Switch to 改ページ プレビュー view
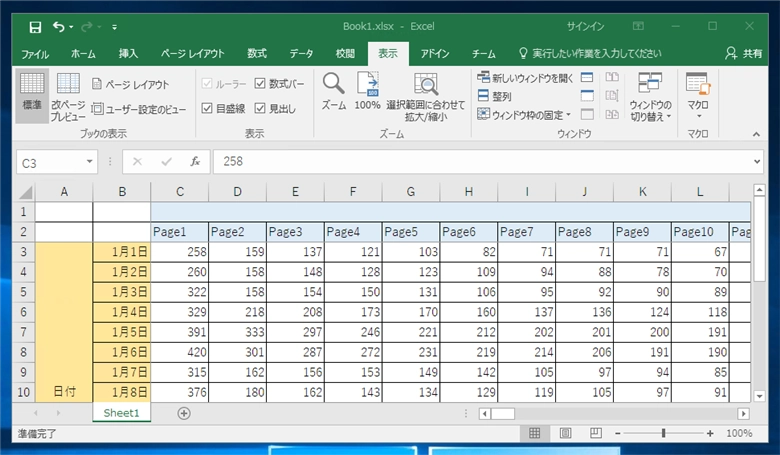This screenshot has height=455, width=780. point(68,96)
